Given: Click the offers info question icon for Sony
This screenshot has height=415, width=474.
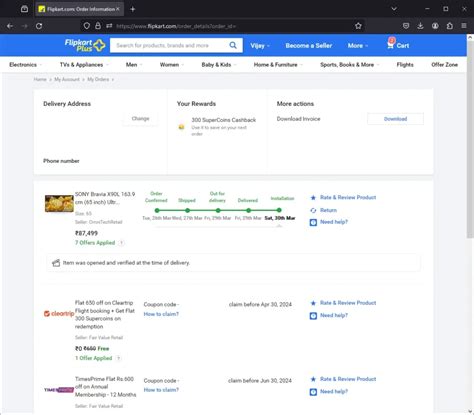Looking at the screenshot, I should (x=121, y=243).
